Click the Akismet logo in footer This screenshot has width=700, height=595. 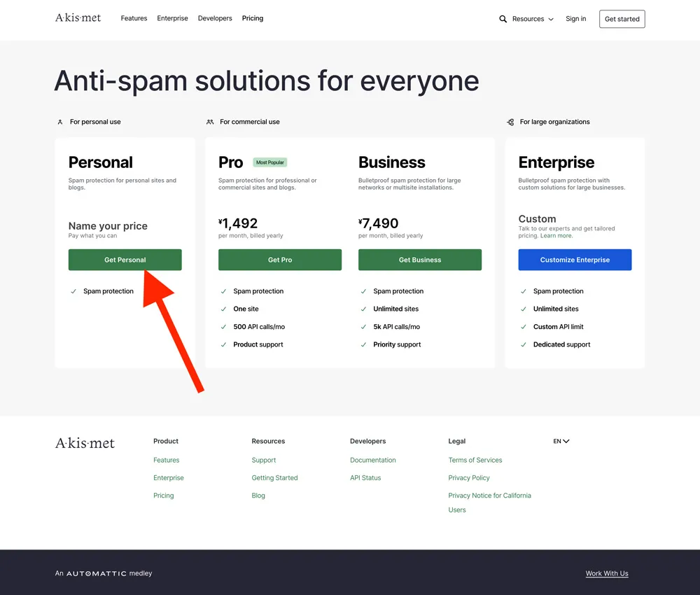pyautogui.click(x=85, y=443)
